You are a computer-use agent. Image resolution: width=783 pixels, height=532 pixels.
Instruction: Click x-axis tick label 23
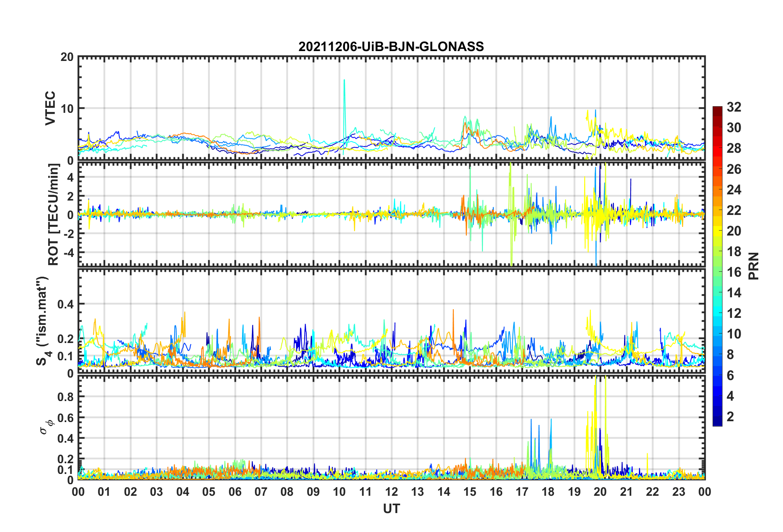(678, 492)
